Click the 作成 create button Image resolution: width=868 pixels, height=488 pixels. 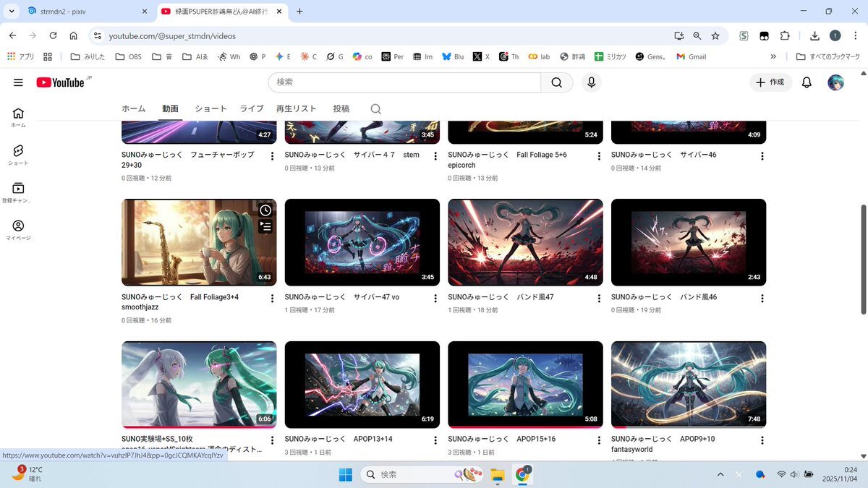tap(770, 82)
